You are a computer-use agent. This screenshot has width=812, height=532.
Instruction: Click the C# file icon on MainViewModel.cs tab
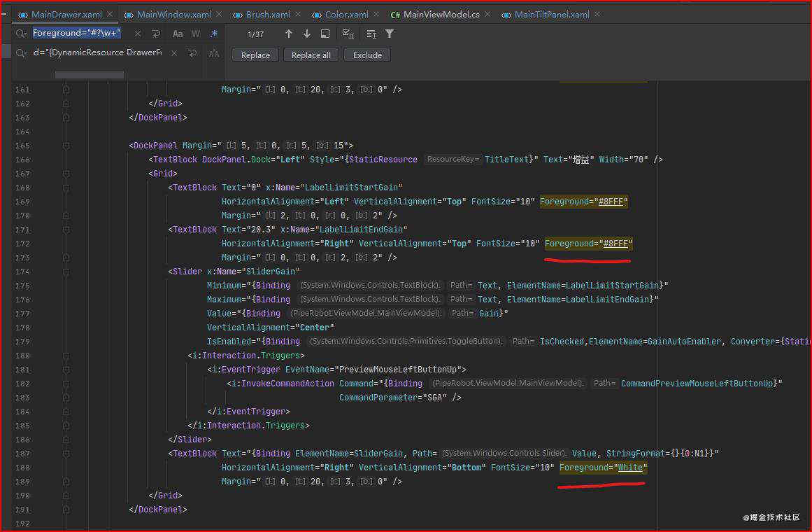pyautogui.click(x=395, y=15)
